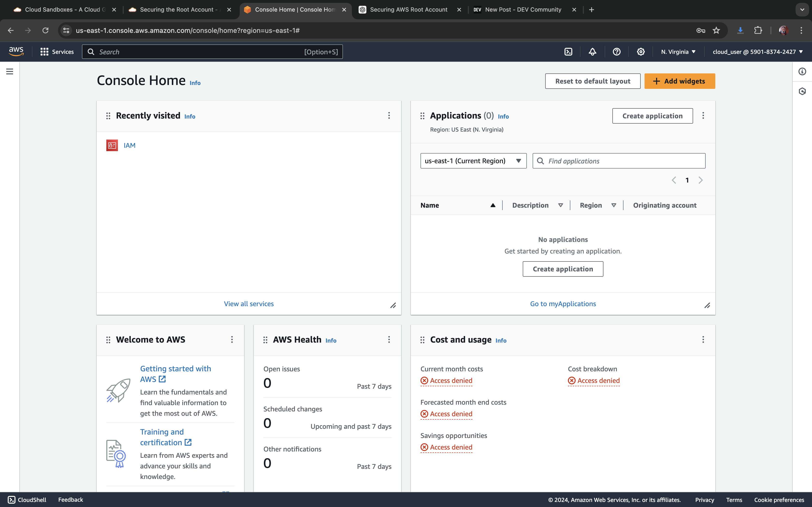Click the IAM service icon
This screenshot has width=812, height=507.
click(x=112, y=145)
